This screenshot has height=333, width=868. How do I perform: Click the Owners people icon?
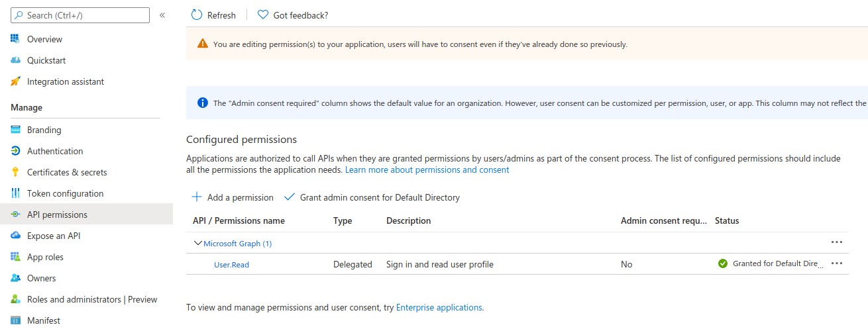click(16, 278)
